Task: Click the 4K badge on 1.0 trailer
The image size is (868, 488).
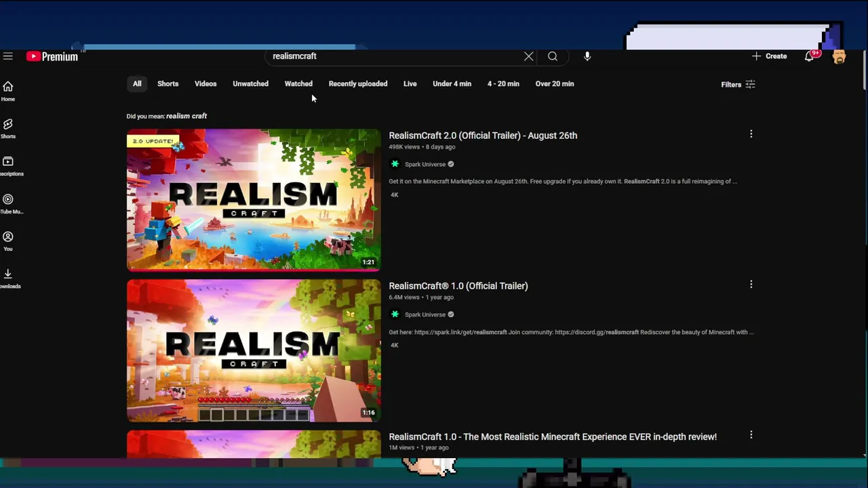Action: [x=395, y=346]
